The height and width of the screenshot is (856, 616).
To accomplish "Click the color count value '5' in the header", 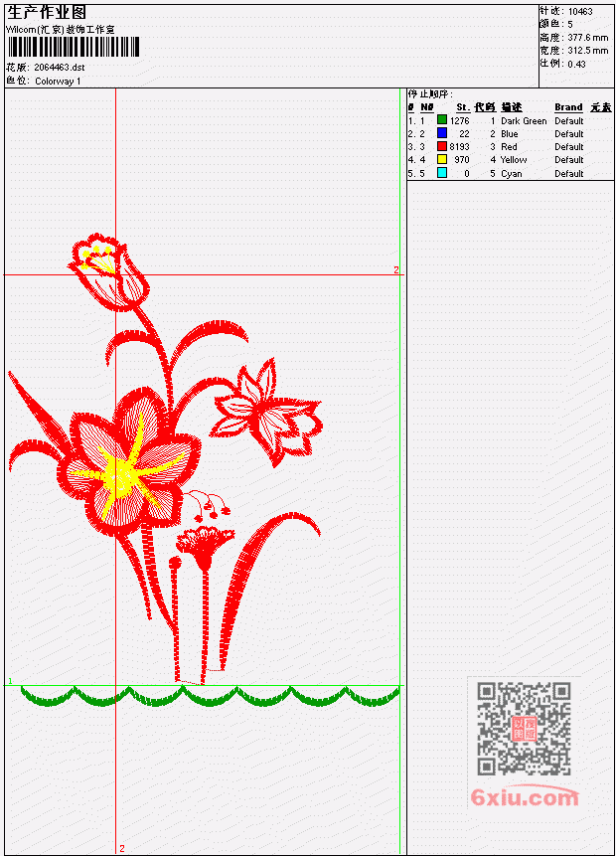I will tap(570, 25).
